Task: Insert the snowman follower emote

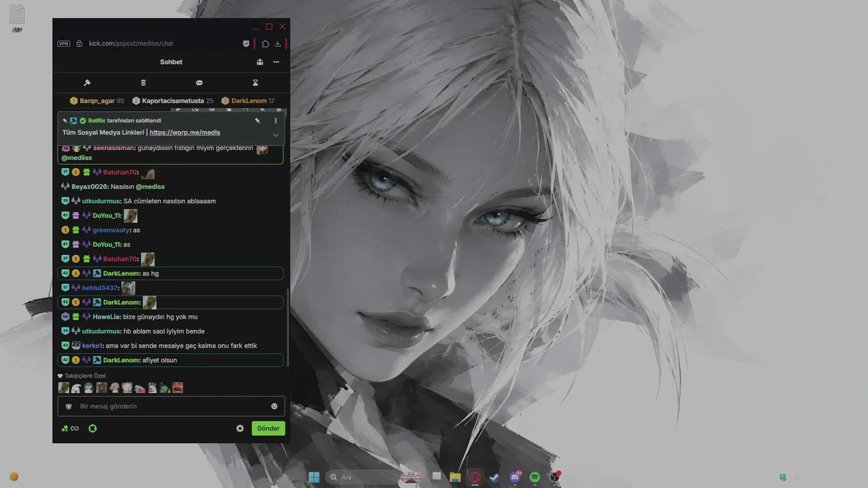Action: (x=153, y=388)
